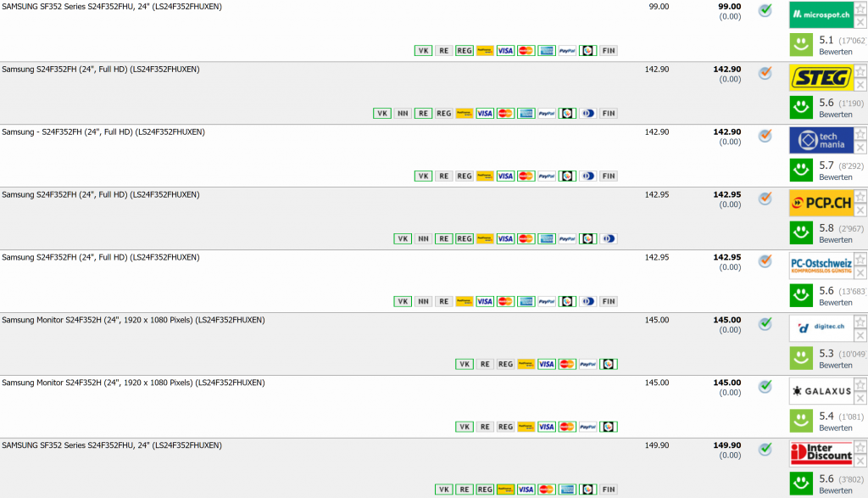Click the FIN badge in the microspot.ch row
This screenshot has width=868, height=498.
608,51
